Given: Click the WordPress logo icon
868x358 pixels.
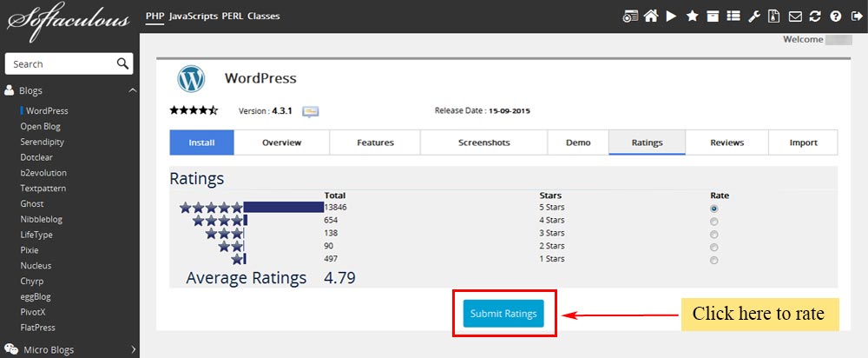Looking at the screenshot, I should [x=191, y=79].
